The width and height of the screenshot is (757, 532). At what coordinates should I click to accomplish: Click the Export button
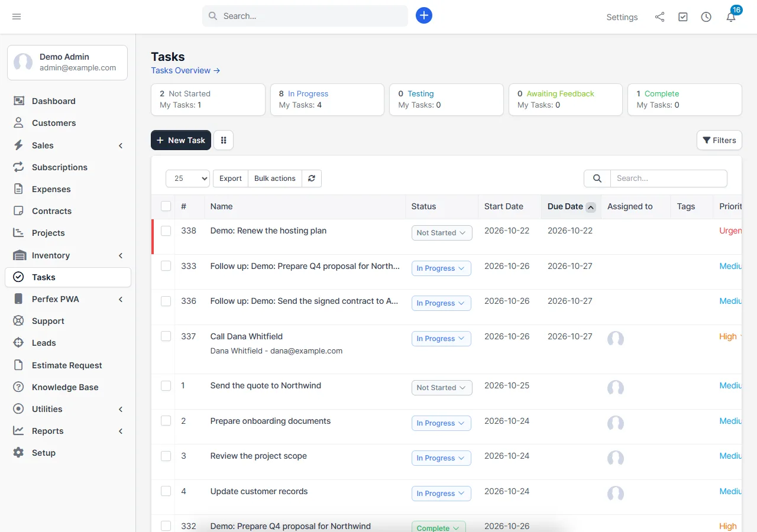[x=231, y=179]
